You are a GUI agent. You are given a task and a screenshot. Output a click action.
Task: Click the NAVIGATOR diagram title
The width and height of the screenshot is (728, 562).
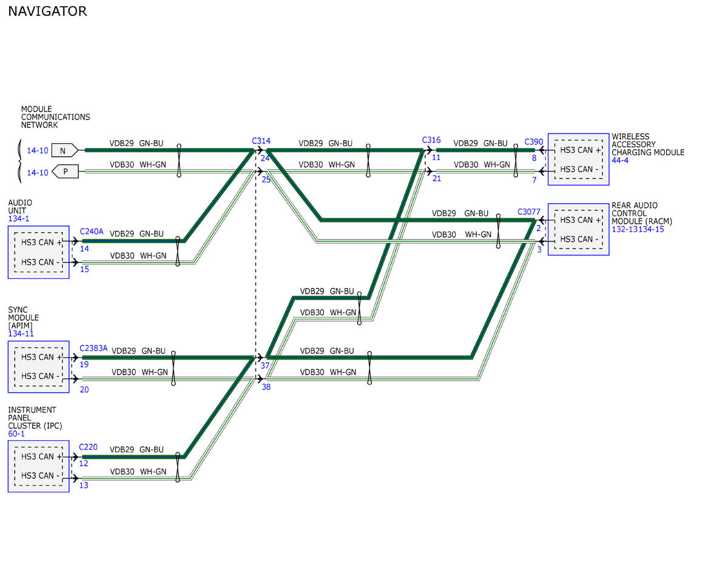(47, 11)
